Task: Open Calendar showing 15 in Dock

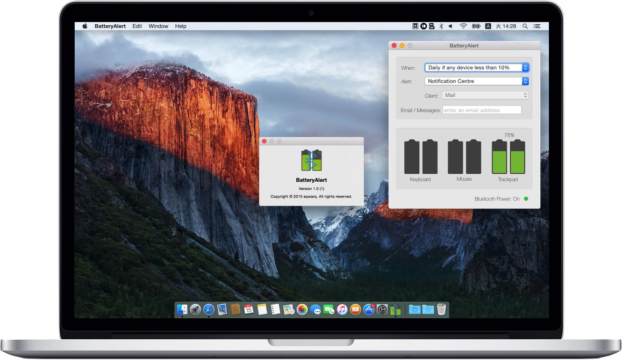Action: coord(249,309)
